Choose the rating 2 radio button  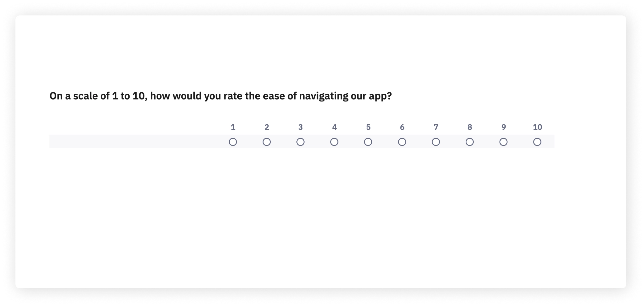[267, 142]
